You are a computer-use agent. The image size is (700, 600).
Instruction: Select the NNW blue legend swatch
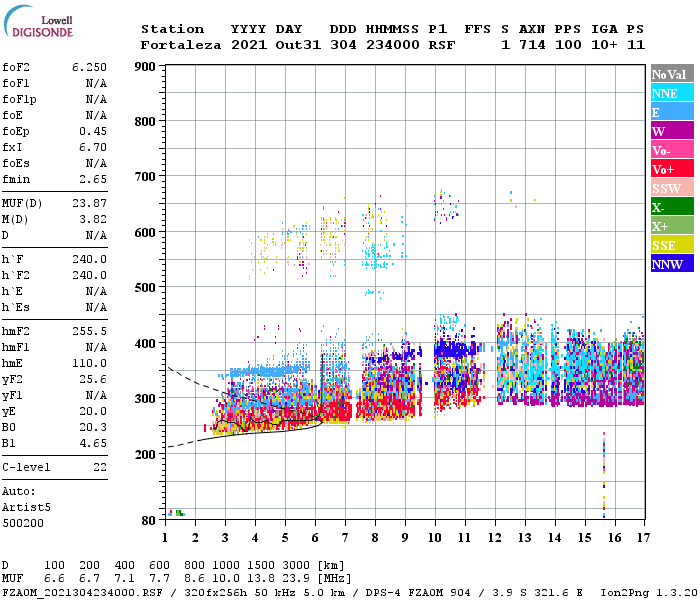click(672, 263)
